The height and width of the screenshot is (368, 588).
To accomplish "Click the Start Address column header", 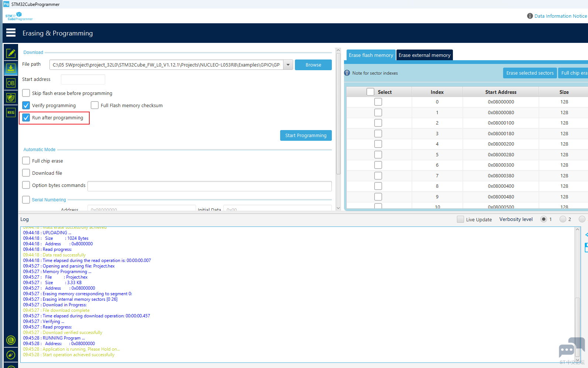I will pyautogui.click(x=501, y=92).
